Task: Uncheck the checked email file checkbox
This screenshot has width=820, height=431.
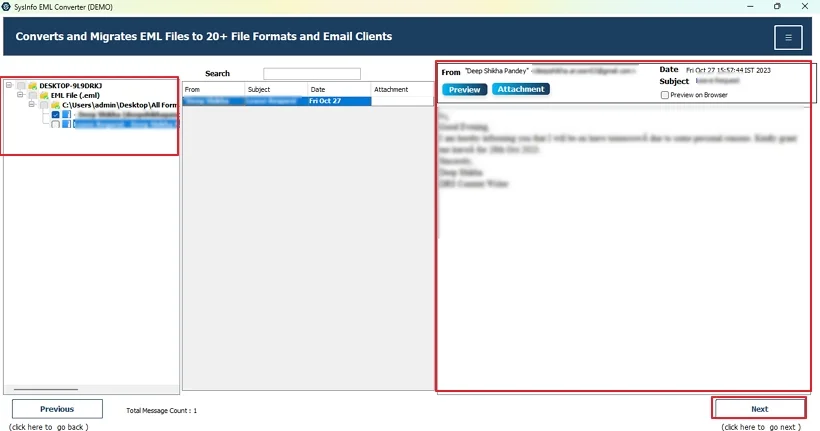Action: click(55, 115)
